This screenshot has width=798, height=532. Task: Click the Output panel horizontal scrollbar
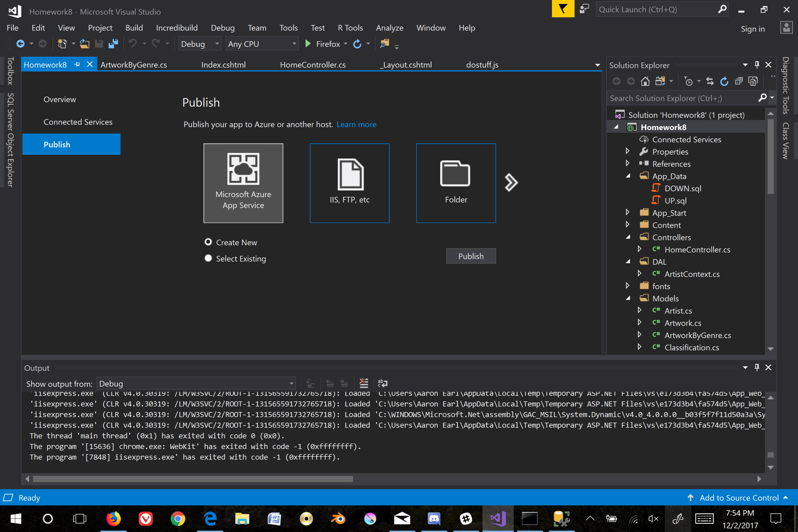[193, 479]
